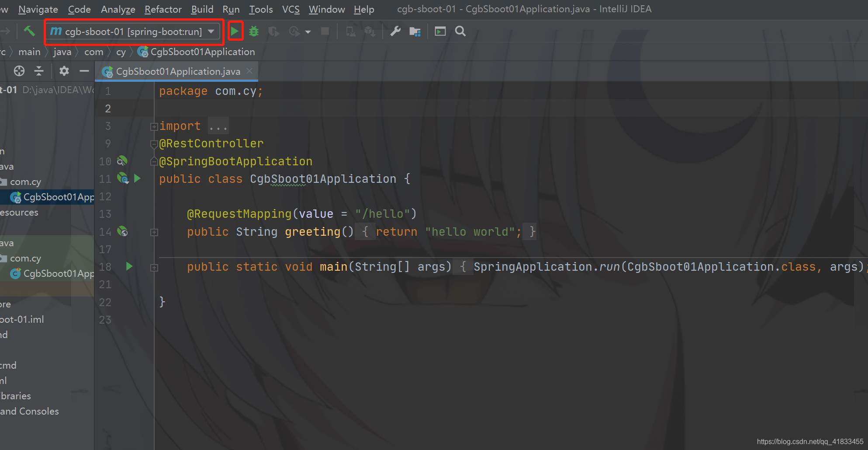Click the folded import ellipsis
Image resolution: width=868 pixels, height=450 pixels.
pos(218,126)
